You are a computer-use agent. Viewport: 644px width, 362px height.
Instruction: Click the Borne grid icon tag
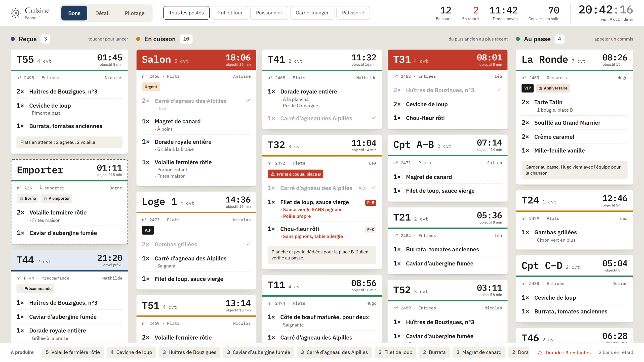28,198
